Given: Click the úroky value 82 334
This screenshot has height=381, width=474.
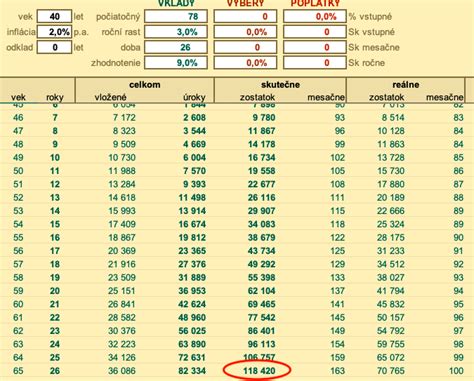Looking at the screenshot, I should (x=192, y=371).
